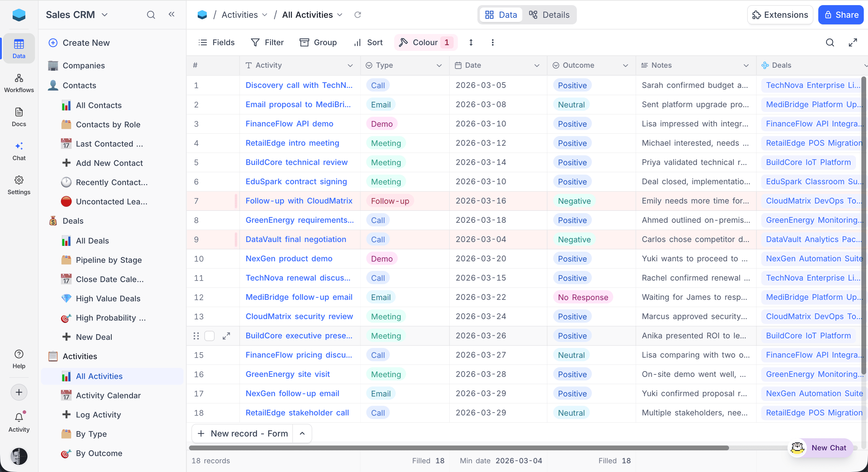
Task: Select Pipeline by Stage view
Action: coord(108,260)
